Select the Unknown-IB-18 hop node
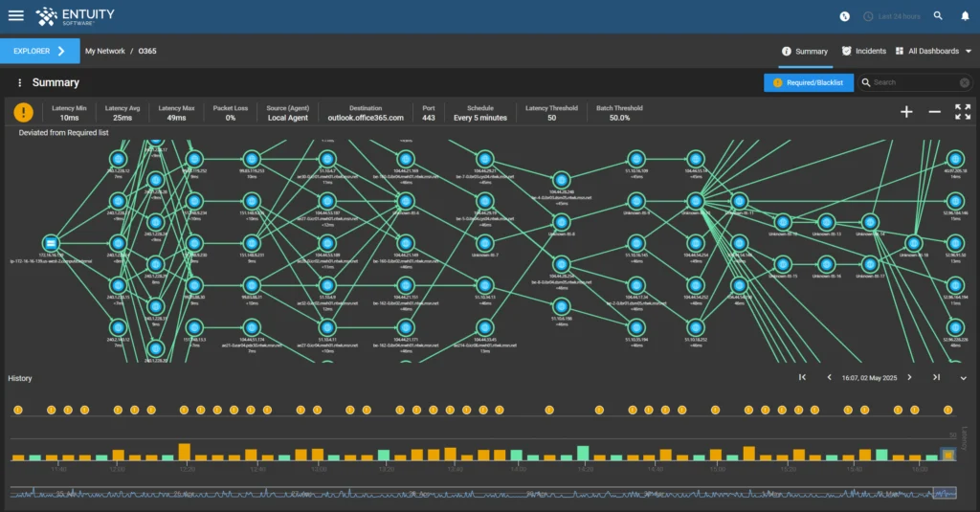This screenshot has height=512, width=980. coord(914,243)
